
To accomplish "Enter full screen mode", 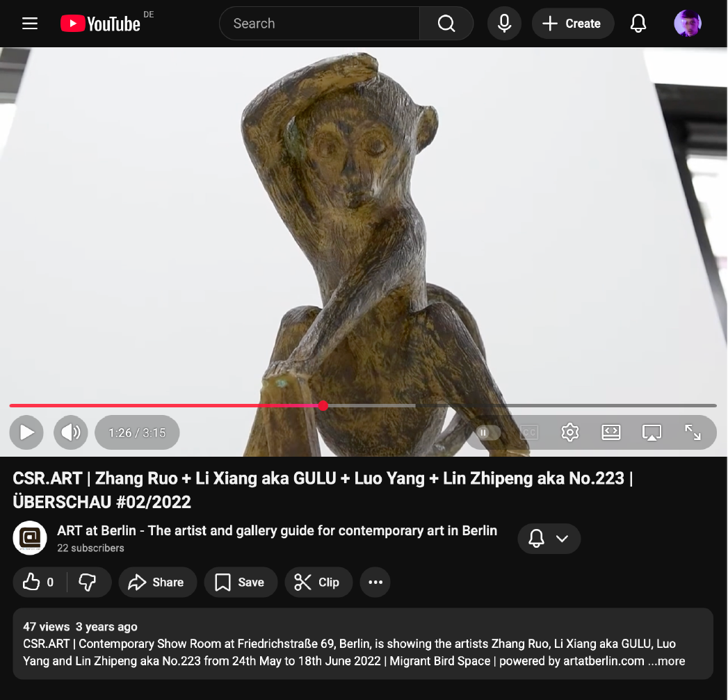I will click(693, 432).
